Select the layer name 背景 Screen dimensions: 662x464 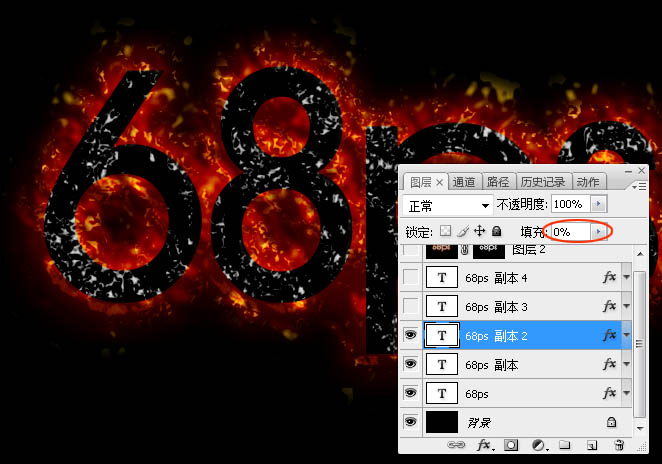coord(479,422)
